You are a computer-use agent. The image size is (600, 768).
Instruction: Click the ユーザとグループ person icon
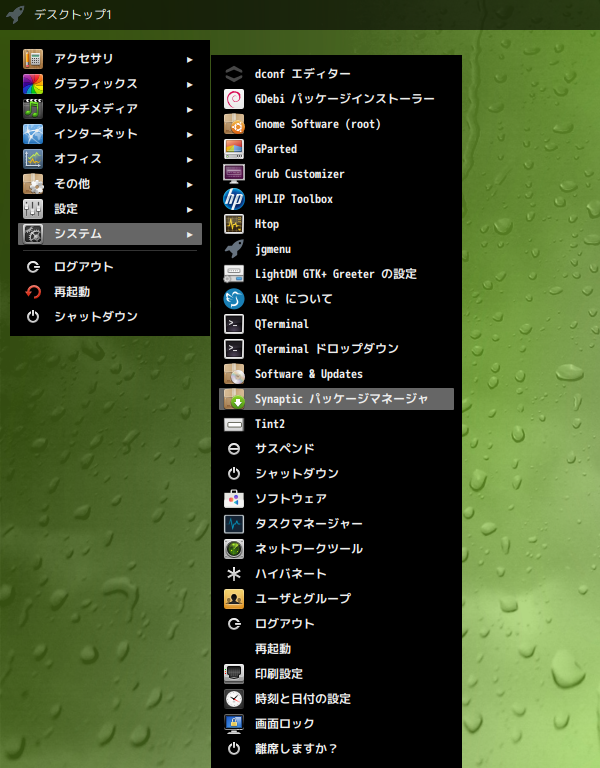click(234, 599)
